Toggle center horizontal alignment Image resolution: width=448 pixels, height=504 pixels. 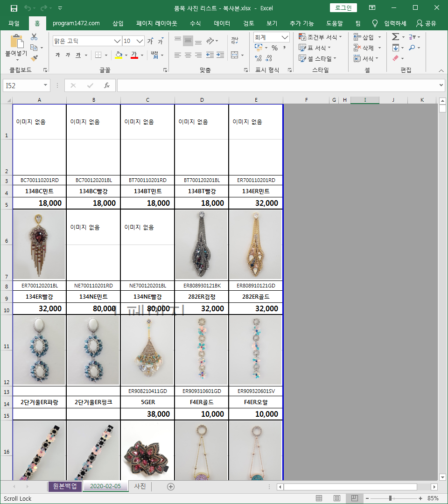188,55
